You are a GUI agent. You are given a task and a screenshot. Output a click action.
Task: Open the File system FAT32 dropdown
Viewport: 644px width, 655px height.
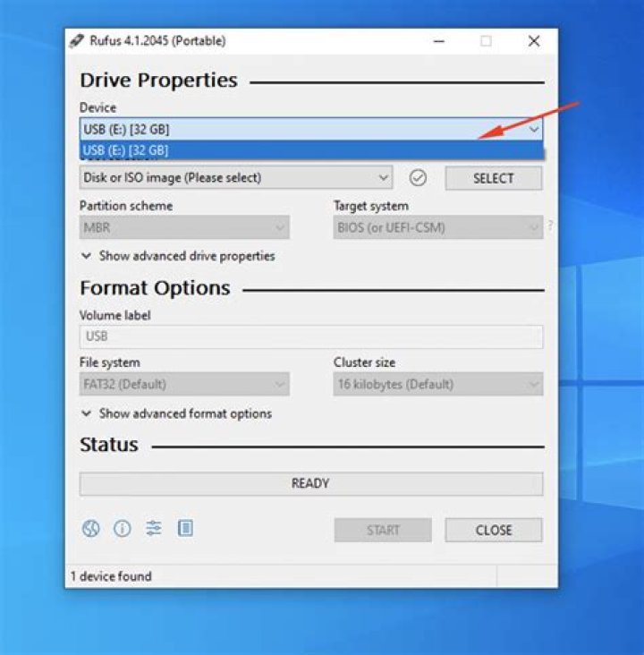point(184,384)
